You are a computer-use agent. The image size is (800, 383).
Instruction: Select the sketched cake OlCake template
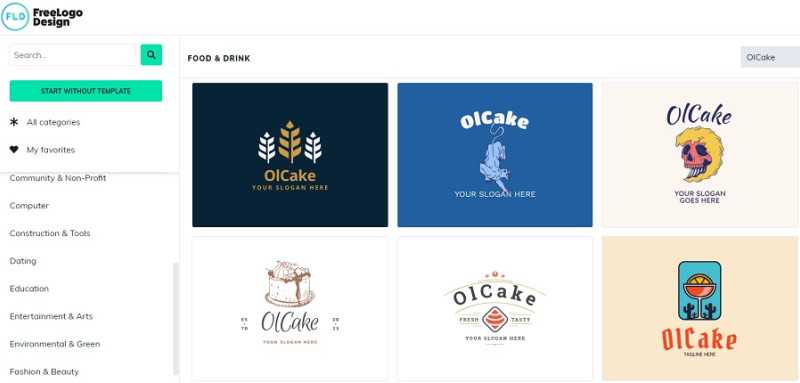290,308
